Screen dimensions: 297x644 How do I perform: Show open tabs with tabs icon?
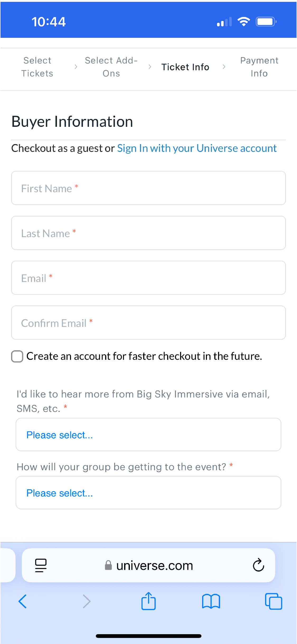(274, 601)
